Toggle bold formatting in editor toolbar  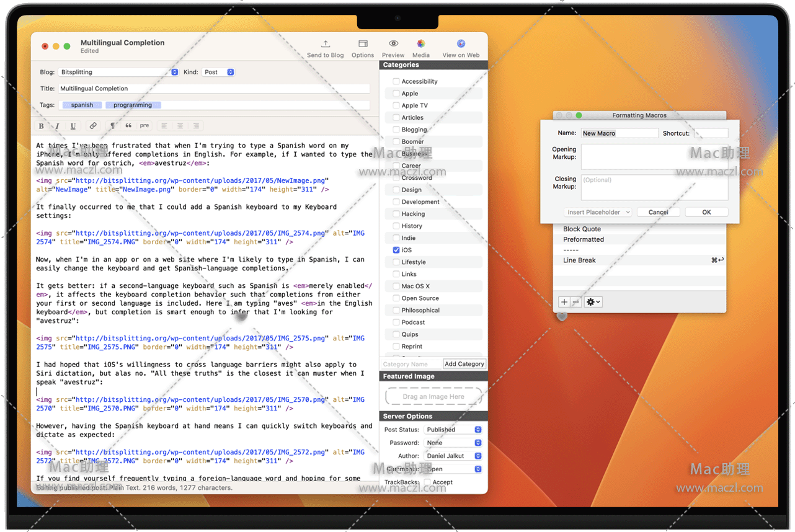[42, 126]
